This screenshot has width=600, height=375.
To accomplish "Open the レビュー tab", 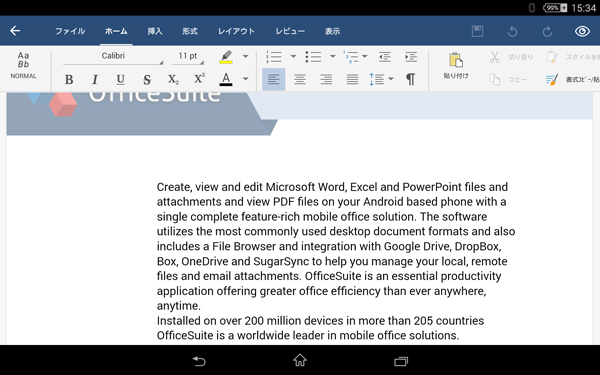I will click(x=290, y=31).
